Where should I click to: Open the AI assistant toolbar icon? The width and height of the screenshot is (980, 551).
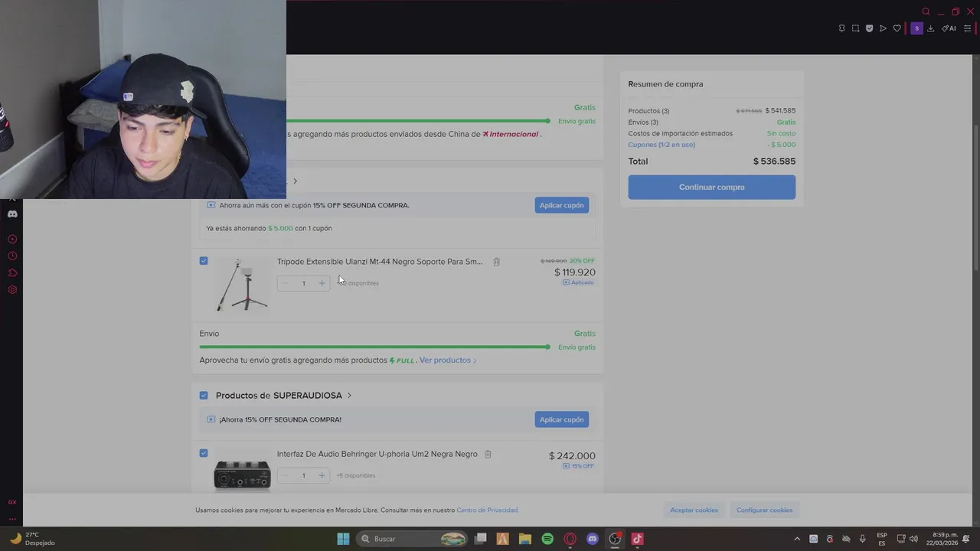(949, 28)
